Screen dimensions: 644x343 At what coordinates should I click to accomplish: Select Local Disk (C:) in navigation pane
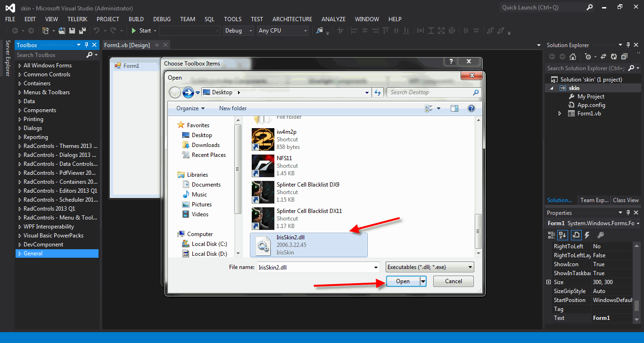coord(209,244)
